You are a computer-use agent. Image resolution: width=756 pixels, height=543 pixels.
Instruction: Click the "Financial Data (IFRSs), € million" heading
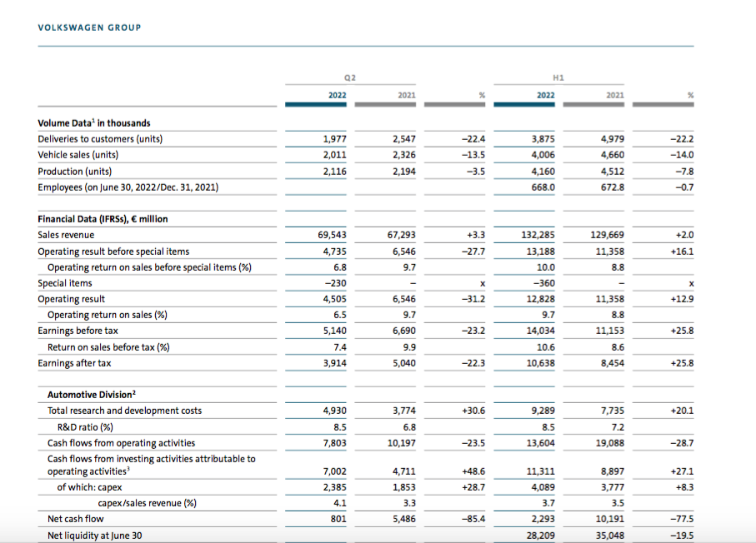tap(103, 219)
